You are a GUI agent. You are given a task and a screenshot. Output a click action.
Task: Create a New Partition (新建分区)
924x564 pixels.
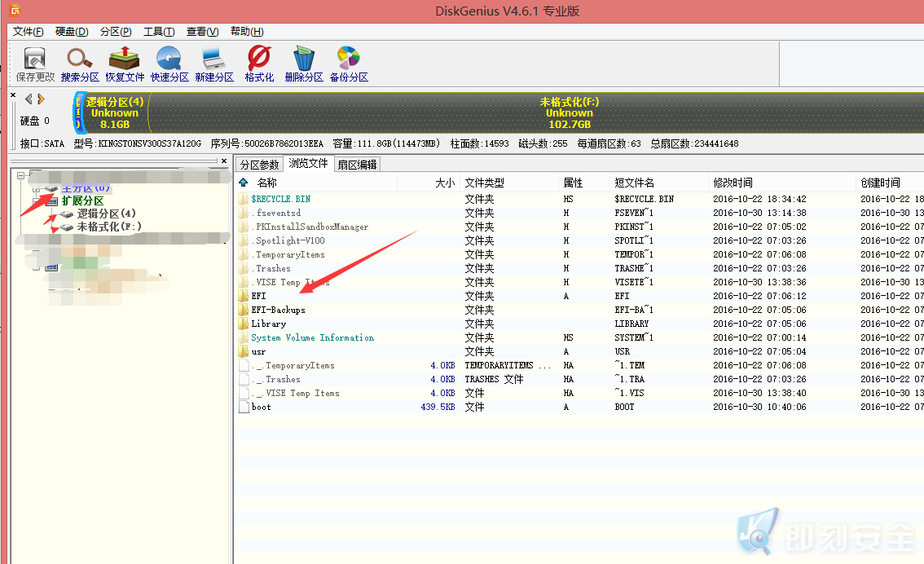214,64
